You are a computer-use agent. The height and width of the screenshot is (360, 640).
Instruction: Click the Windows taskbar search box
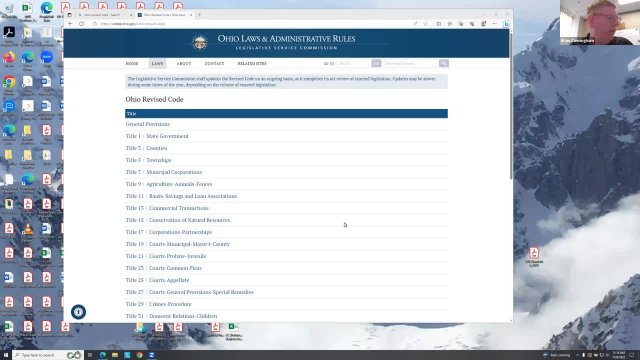click(48, 355)
